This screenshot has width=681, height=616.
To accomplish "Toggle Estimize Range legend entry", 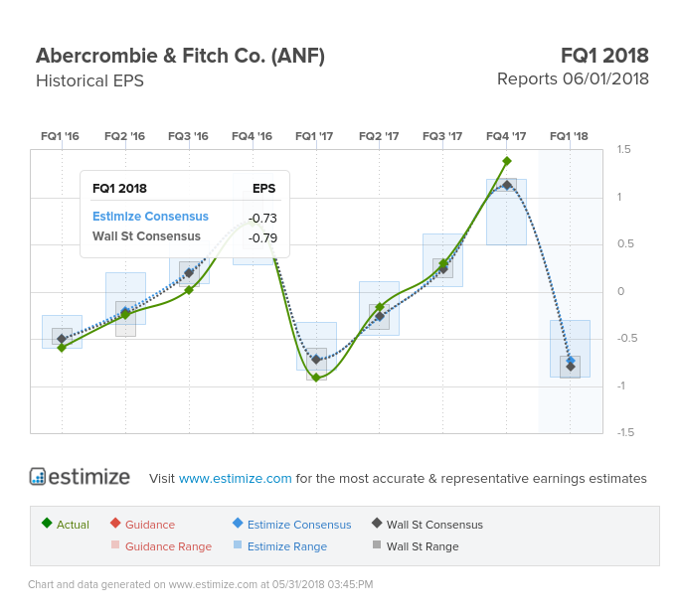I will click(x=280, y=546).
